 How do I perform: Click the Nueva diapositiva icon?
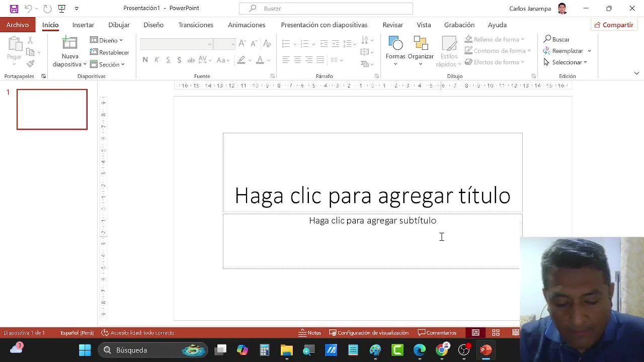70,43
